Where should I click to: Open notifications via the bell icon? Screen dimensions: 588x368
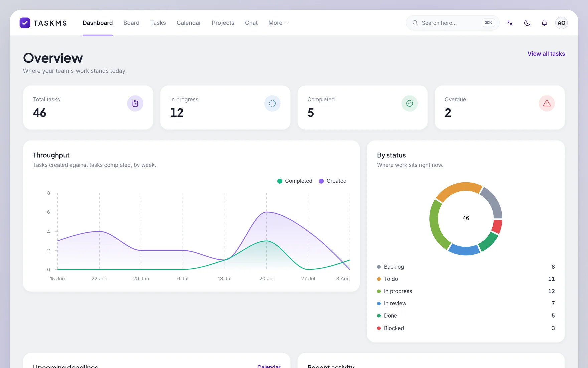[544, 23]
